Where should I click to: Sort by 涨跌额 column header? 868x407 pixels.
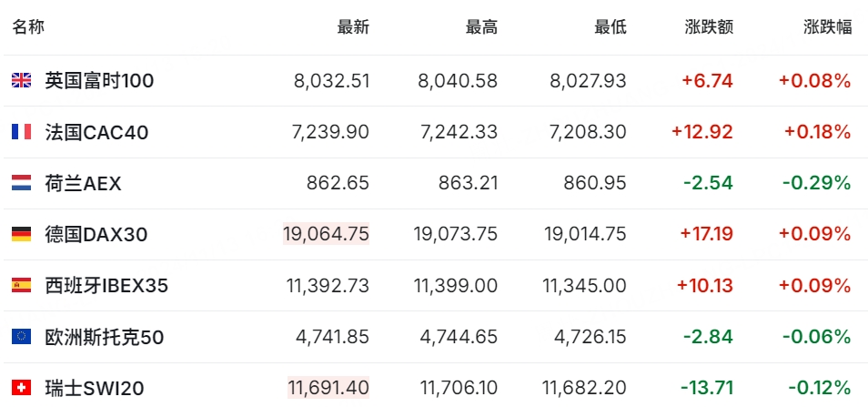[x=709, y=27]
